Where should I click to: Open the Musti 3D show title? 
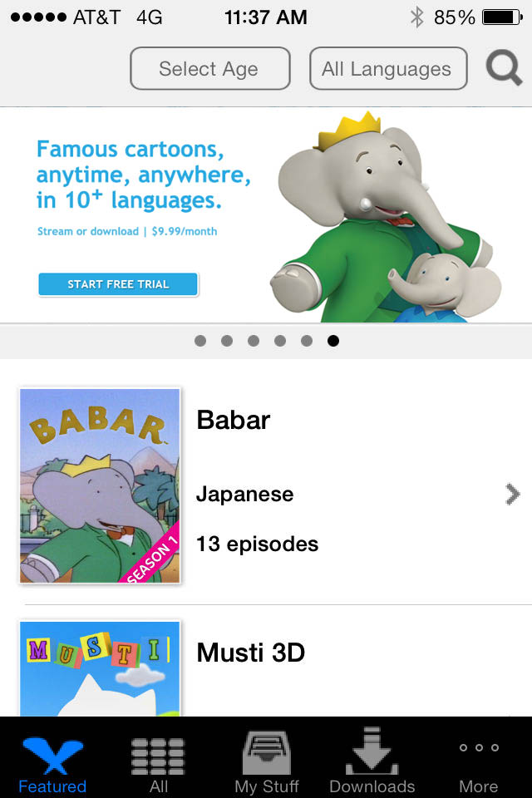point(250,653)
